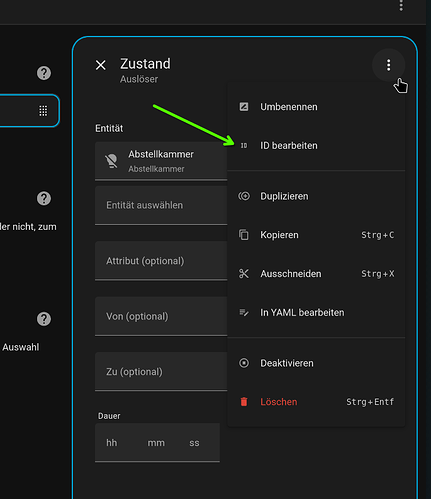The height and width of the screenshot is (499, 431).
Task: Click the Deaktivieren circle icon
Action: tap(244, 363)
